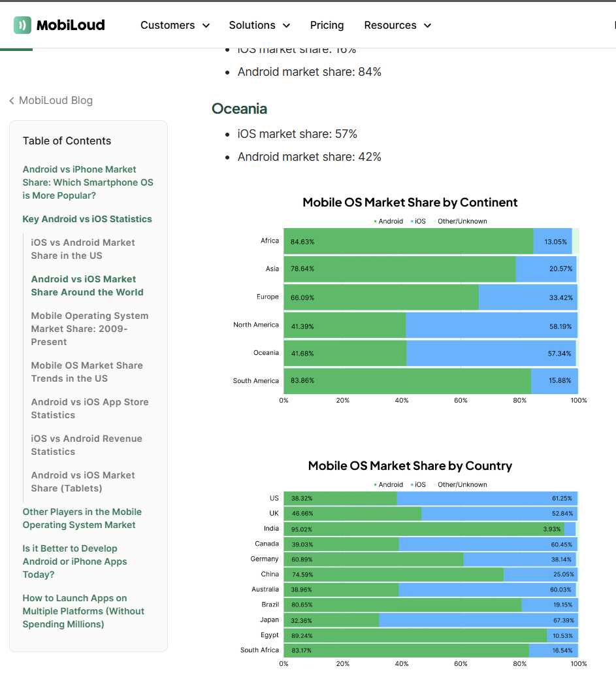
Task: Click Mobile OS Market Share by Country title
Action: click(x=410, y=466)
